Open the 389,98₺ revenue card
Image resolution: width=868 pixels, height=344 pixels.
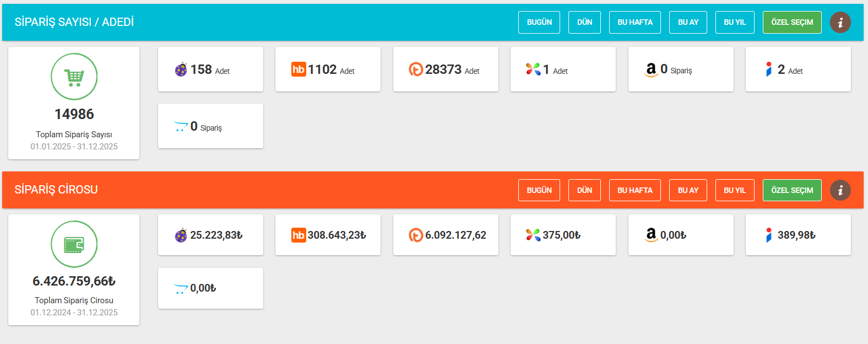click(x=798, y=235)
